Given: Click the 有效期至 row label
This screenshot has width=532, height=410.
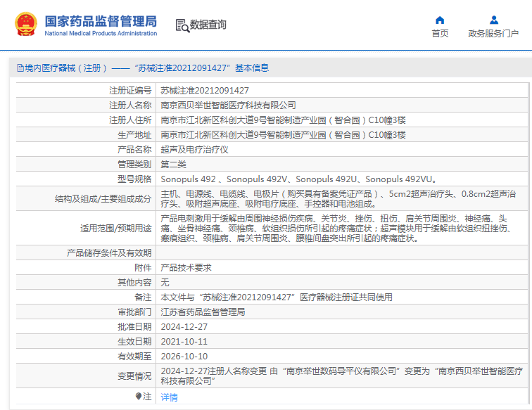Looking at the screenshot, I should [134, 357].
